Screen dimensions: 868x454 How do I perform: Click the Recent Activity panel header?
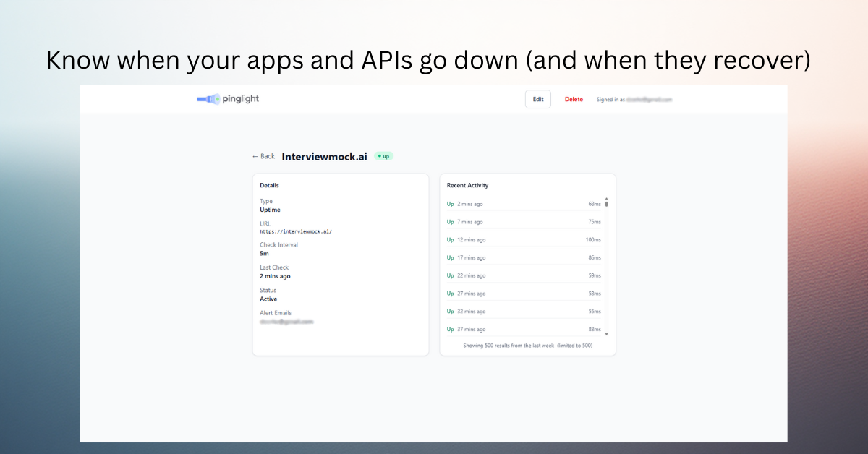pos(467,185)
